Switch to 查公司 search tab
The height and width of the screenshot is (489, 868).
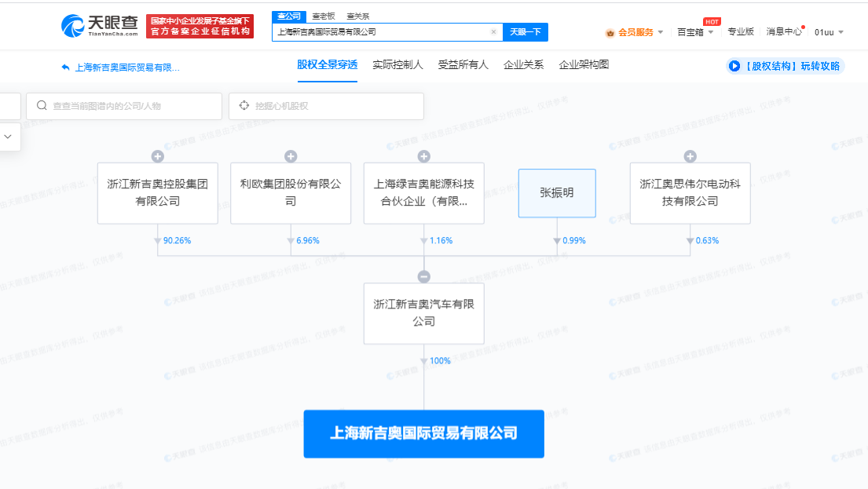pyautogui.click(x=289, y=16)
